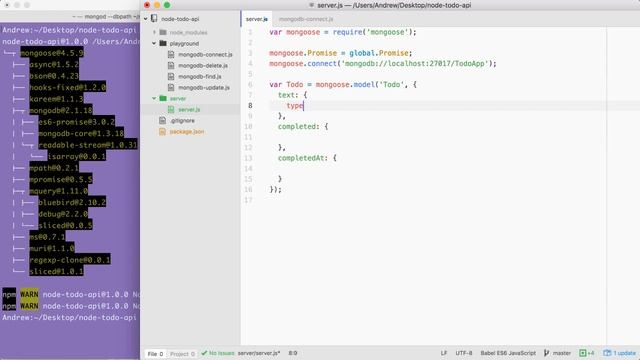Click the update package icon in status bar
Screen dimensions: 640x360
(x=607, y=353)
